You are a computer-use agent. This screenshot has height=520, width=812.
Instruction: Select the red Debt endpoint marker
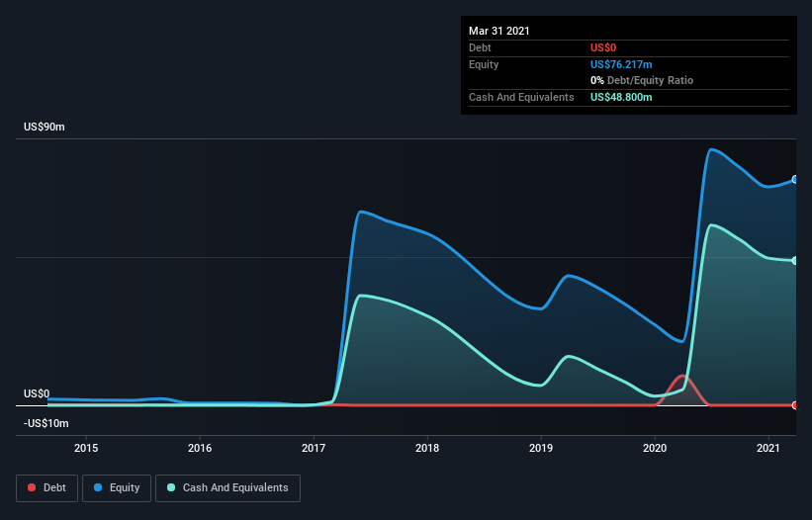[x=794, y=405]
